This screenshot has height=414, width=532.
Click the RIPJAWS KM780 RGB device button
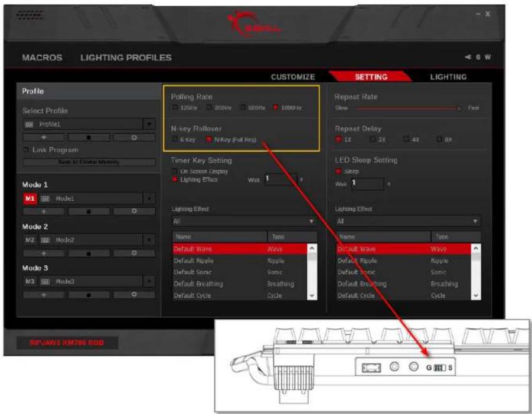[67, 343]
